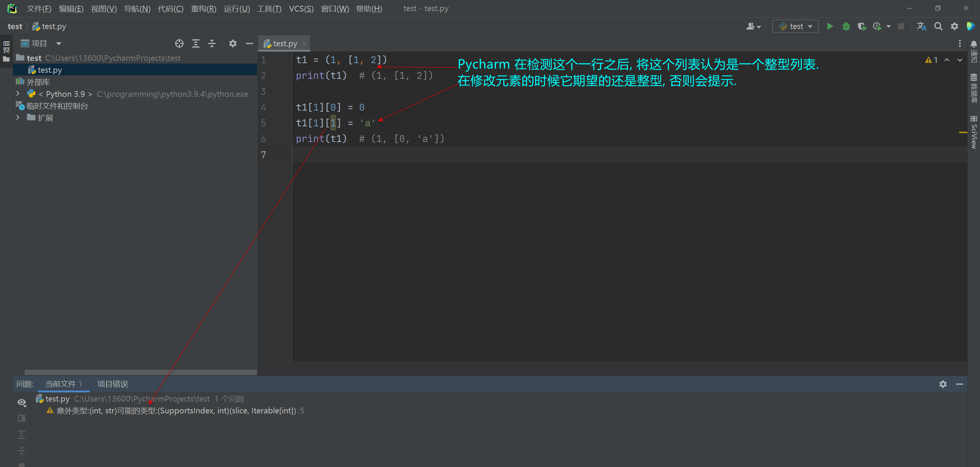Click the warning count indicator in editor
980x467 pixels.
[931, 60]
